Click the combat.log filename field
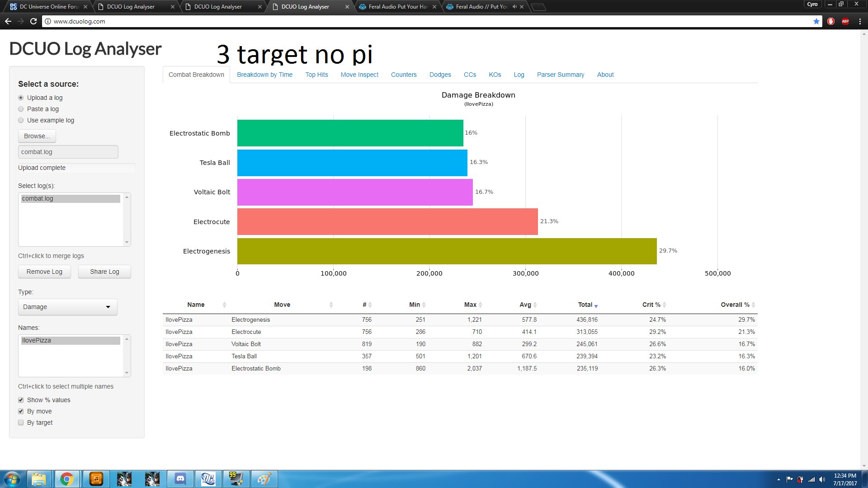868x488 pixels. pos(68,152)
